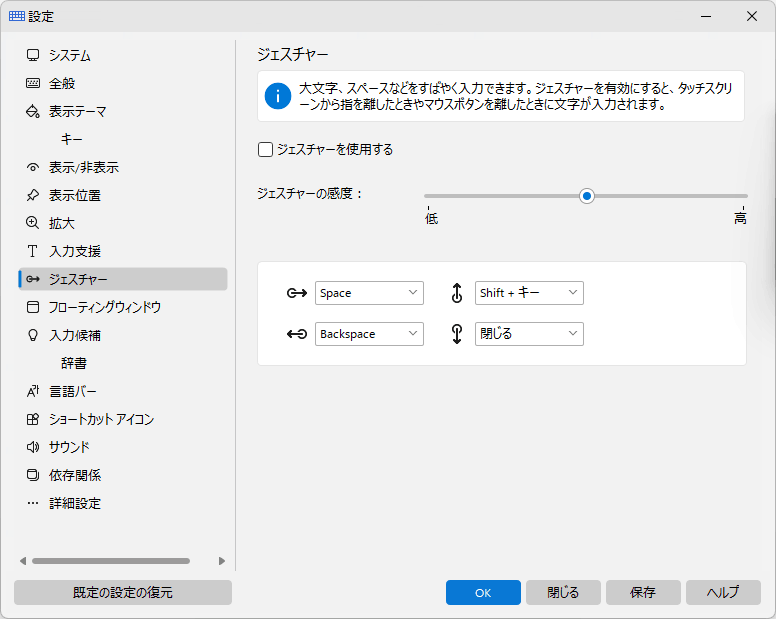
Task: Click the 入力候補 lightbulb icon
Action: click(x=33, y=335)
